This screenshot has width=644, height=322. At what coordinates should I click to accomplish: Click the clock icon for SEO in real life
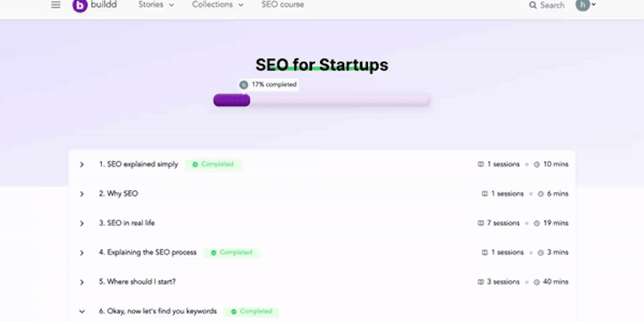tap(537, 223)
